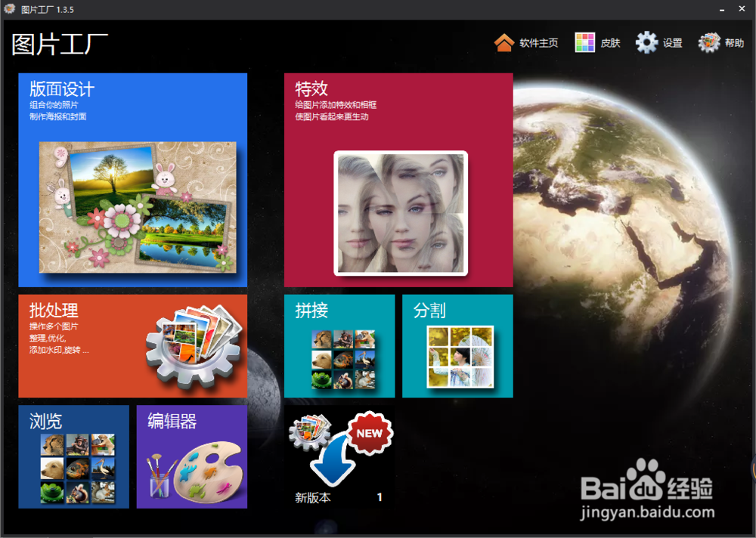Click the 帮助 help icon

(709, 42)
